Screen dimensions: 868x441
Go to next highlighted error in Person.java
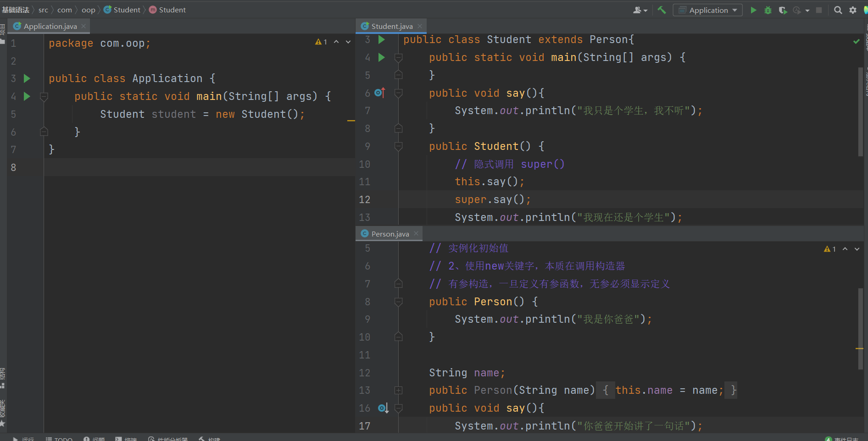click(857, 249)
